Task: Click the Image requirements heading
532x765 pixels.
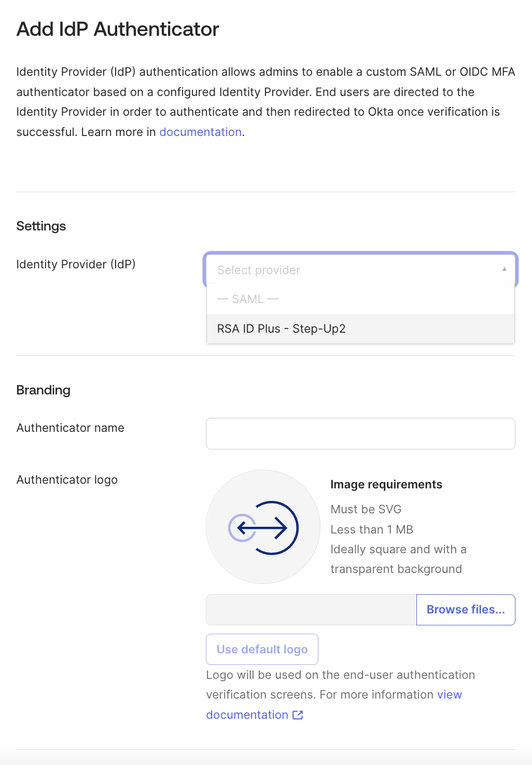Action: [x=386, y=484]
